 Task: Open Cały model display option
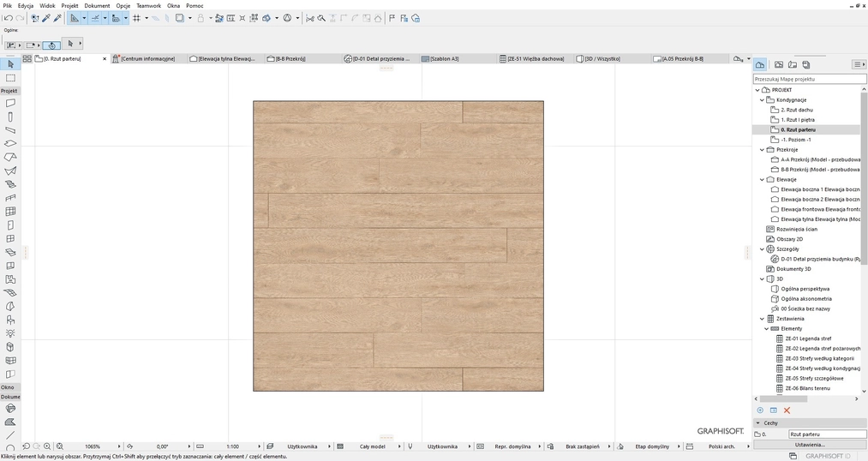[373, 446]
